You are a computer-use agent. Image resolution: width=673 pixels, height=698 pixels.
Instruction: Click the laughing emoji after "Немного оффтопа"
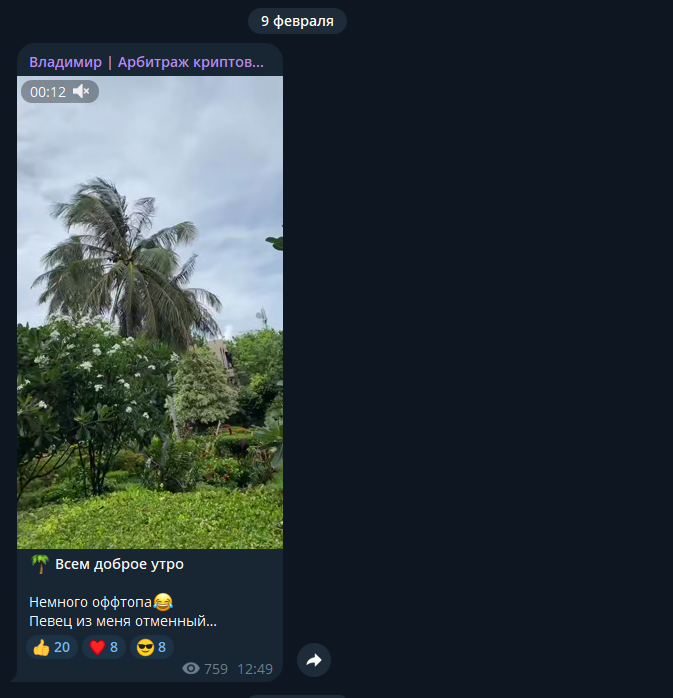tap(163, 602)
